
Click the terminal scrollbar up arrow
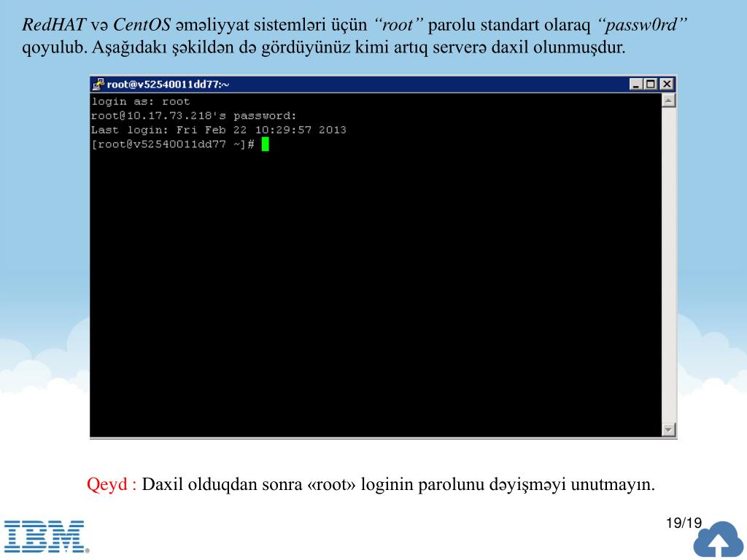tap(669, 101)
